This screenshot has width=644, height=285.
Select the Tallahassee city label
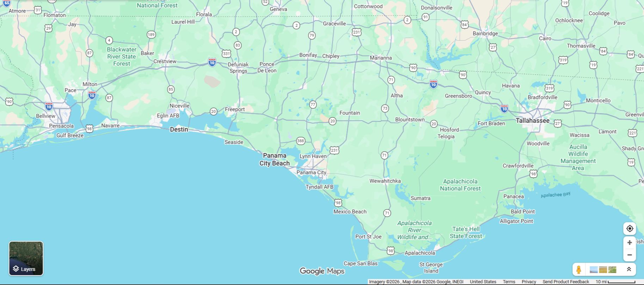click(533, 121)
